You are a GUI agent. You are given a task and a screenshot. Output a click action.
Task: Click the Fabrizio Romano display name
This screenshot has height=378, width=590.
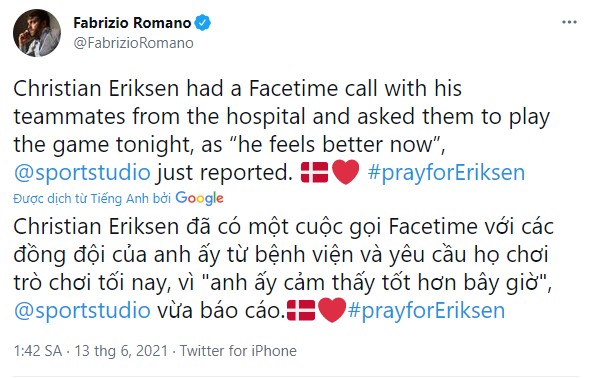click(x=132, y=23)
